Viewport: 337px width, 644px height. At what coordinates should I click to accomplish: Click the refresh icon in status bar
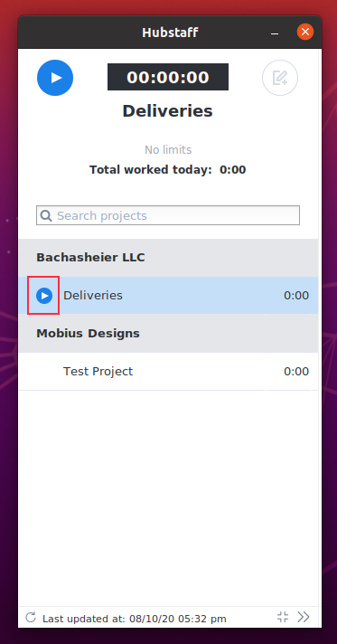31,617
